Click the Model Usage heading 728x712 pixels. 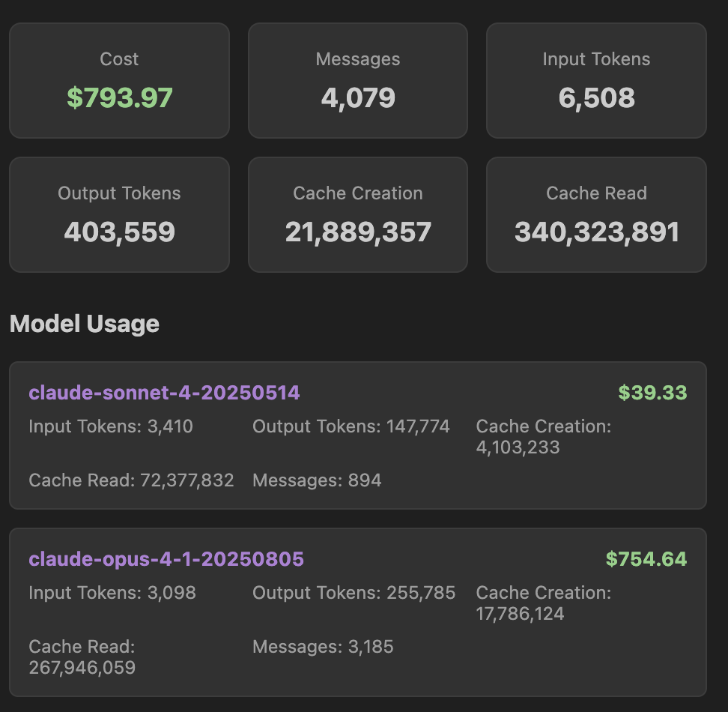(85, 324)
